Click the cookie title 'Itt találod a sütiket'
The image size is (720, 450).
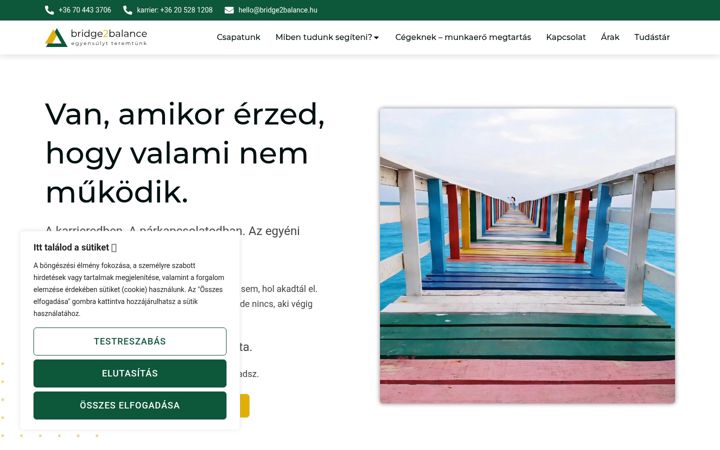(x=71, y=248)
